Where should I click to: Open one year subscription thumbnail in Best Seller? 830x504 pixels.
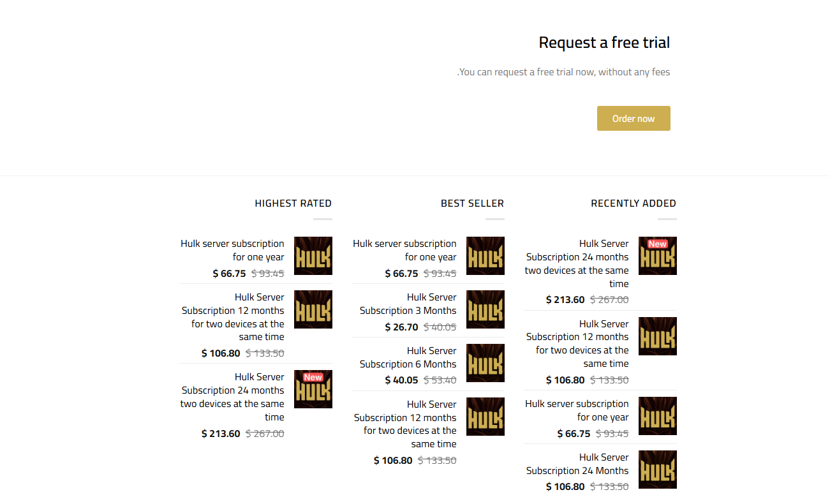click(x=485, y=256)
